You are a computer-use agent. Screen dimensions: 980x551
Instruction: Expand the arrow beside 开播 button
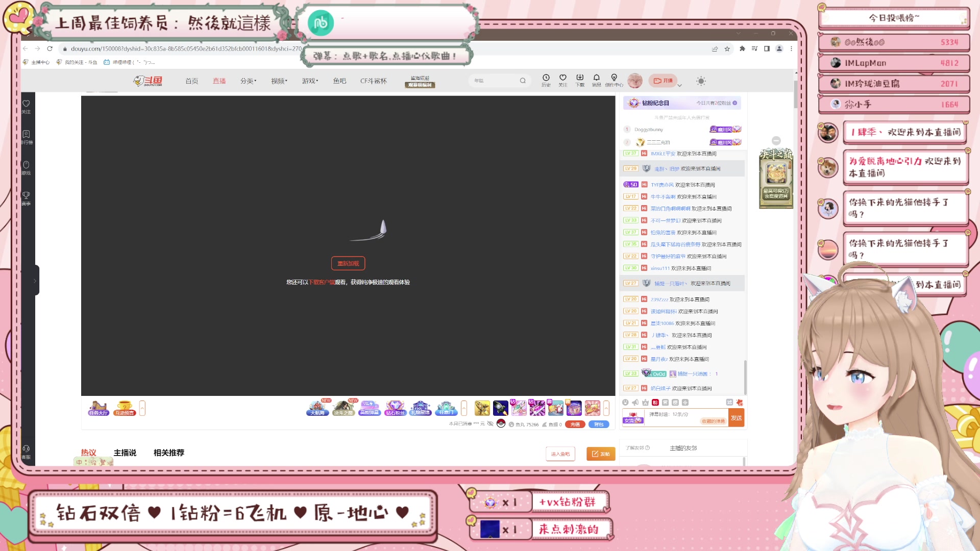pos(680,85)
